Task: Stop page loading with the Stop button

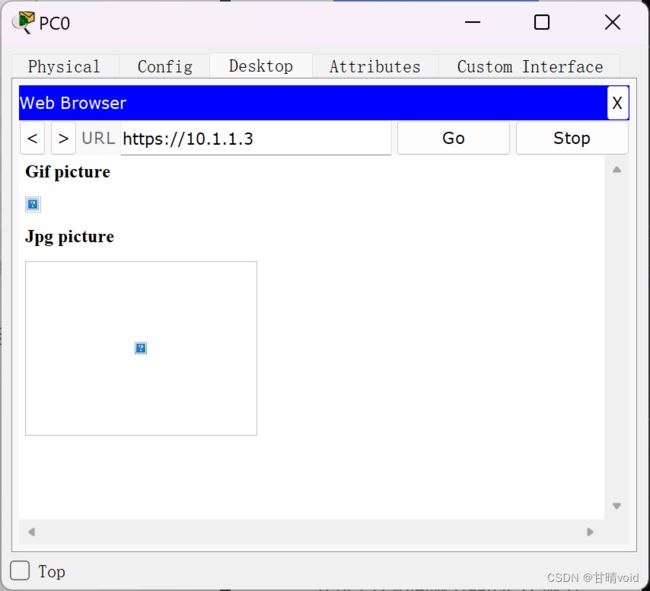Action: 572,138
